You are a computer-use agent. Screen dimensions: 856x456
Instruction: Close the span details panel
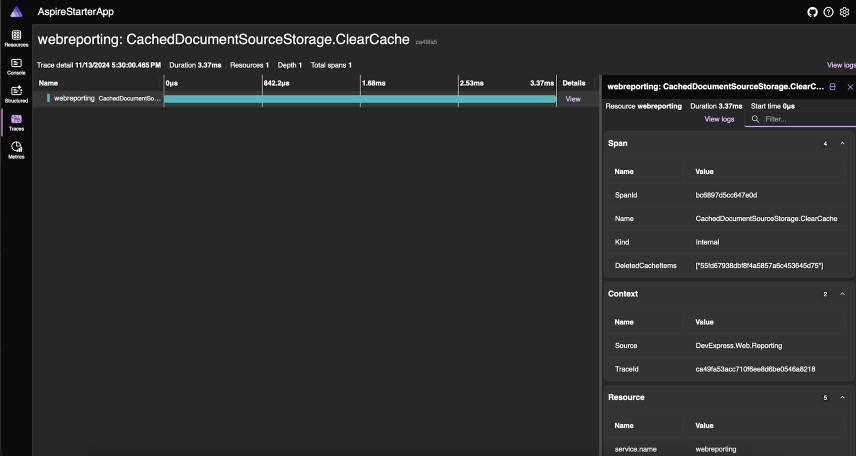[x=849, y=87]
